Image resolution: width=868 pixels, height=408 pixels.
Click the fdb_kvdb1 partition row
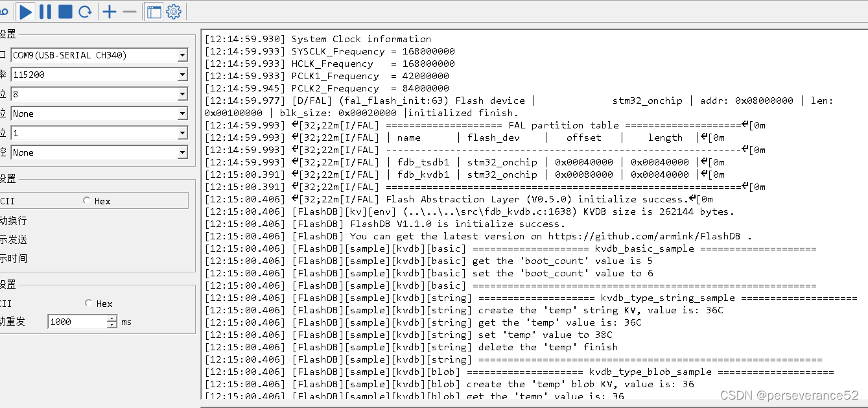coord(465,174)
